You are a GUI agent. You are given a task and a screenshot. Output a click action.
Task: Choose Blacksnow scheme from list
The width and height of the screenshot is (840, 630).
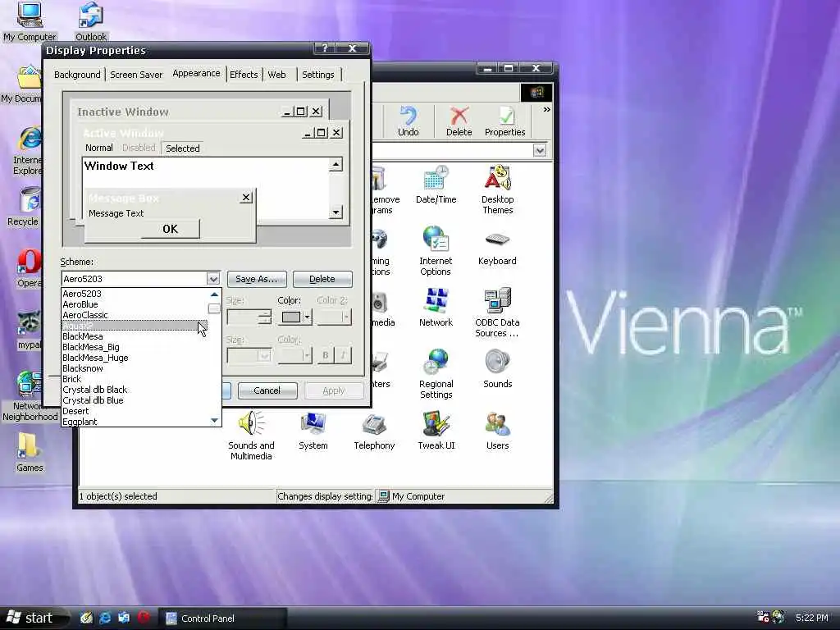click(135, 368)
